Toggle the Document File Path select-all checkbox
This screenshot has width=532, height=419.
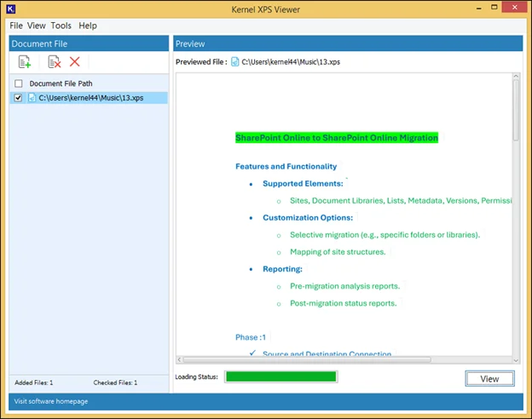(19, 83)
